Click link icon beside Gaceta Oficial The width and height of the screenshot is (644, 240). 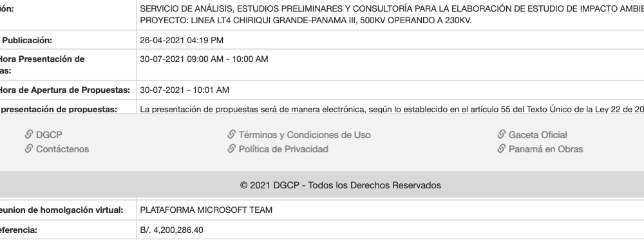coord(502,134)
